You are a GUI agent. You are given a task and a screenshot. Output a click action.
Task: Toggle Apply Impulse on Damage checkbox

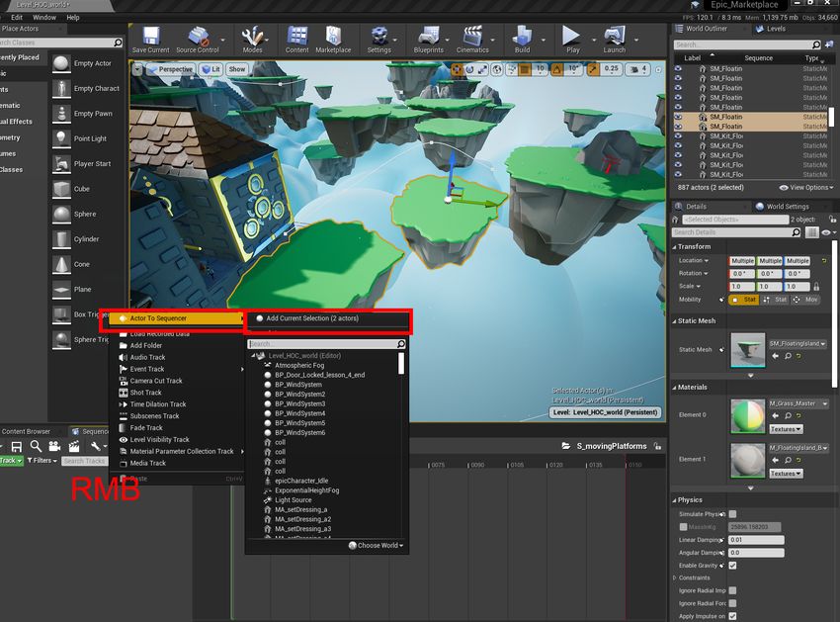[732, 616]
